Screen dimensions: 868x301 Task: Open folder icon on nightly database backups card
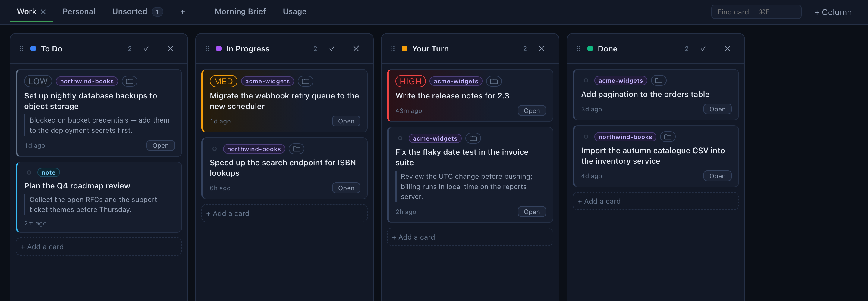point(129,81)
